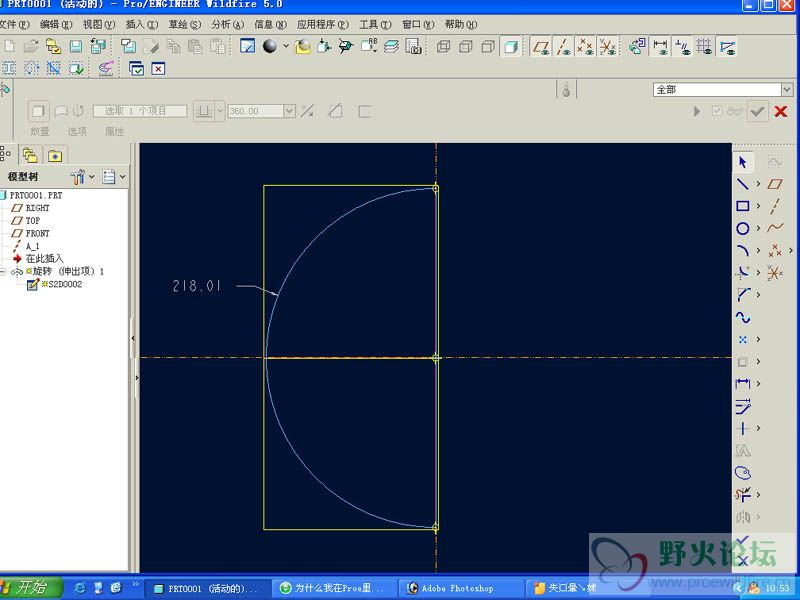This screenshot has width=800, height=600.
Task: Open the 360.00 angle value dropdown
Action: (x=289, y=111)
